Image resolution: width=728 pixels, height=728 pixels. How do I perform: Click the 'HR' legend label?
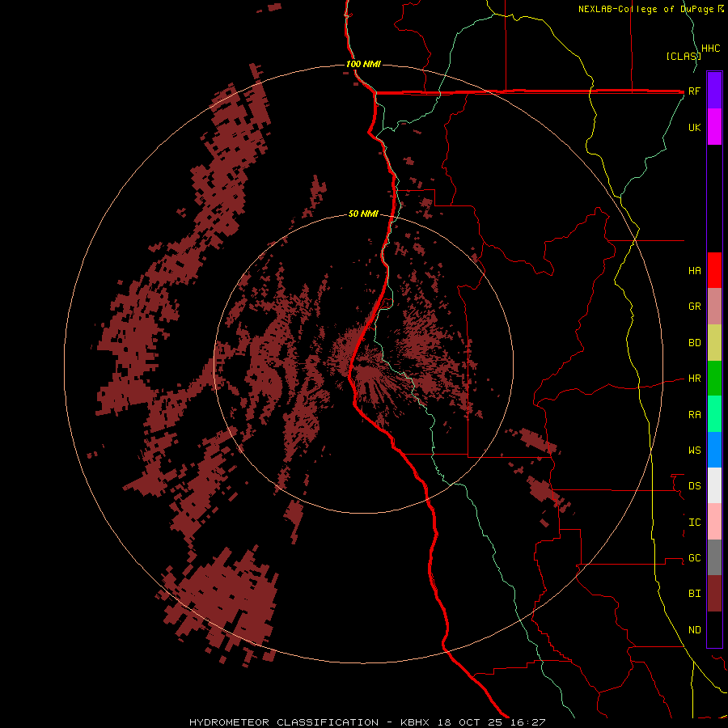[694, 379]
